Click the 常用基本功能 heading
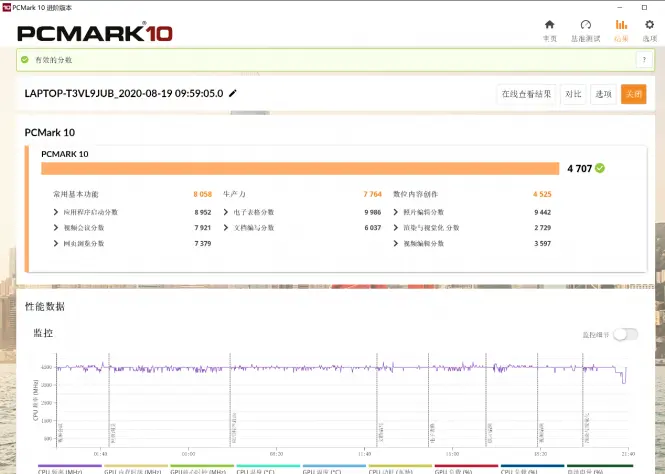Viewport: 665px width, 474px height. tap(75, 194)
